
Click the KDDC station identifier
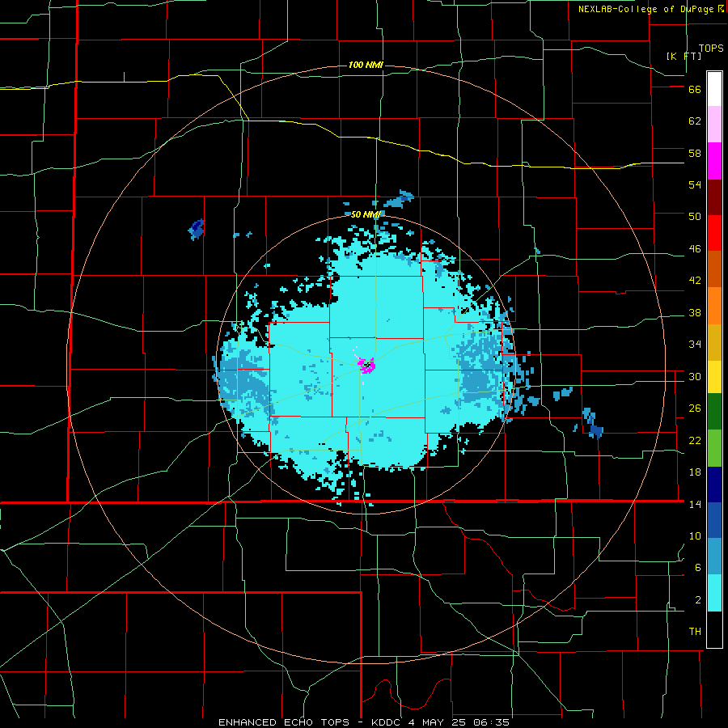pyautogui.click(x=387, y=722)
